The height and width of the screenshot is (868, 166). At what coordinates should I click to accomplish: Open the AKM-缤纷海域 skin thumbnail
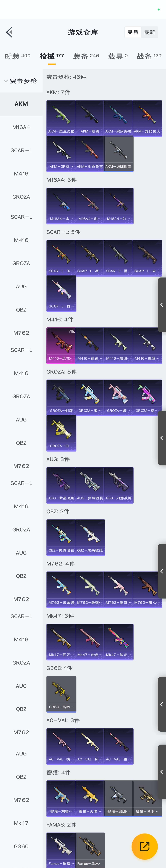(119, 118)
